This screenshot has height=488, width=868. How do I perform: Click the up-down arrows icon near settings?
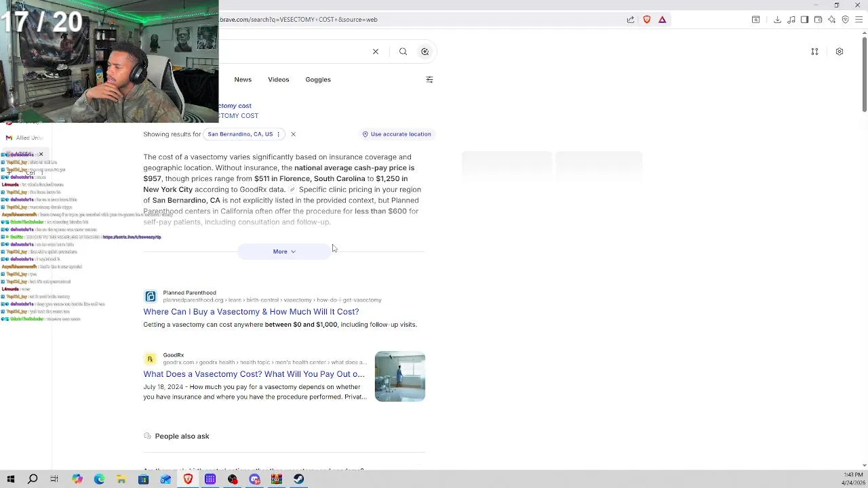[814, 52]
